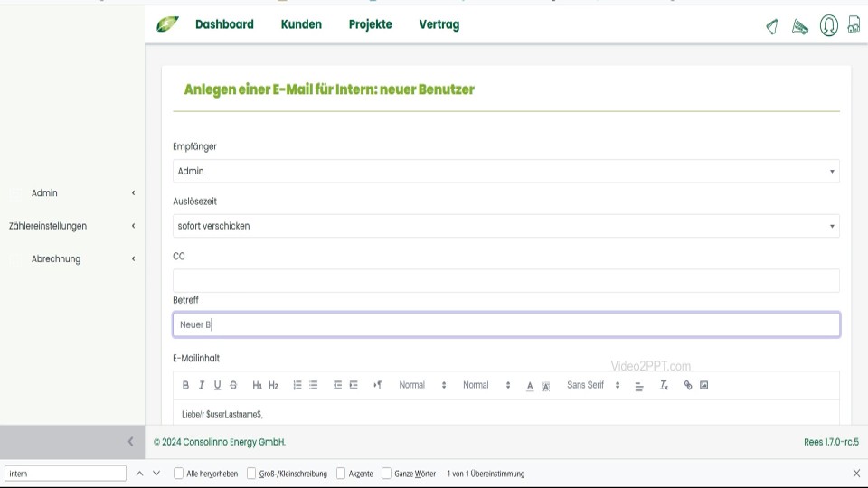Enable Groß-/Kleinschreibung checkbox
Image resolution: width=868 pixels, height=488 pixels.
point(251,474)
